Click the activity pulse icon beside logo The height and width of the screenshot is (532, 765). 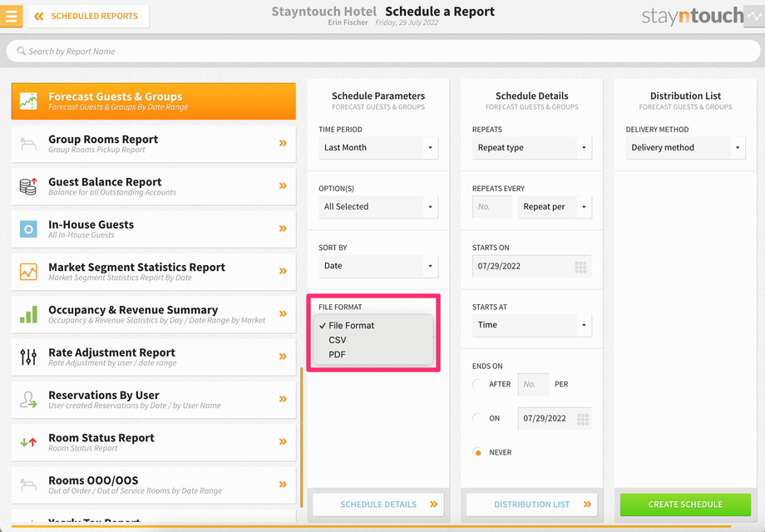(754, 16)
